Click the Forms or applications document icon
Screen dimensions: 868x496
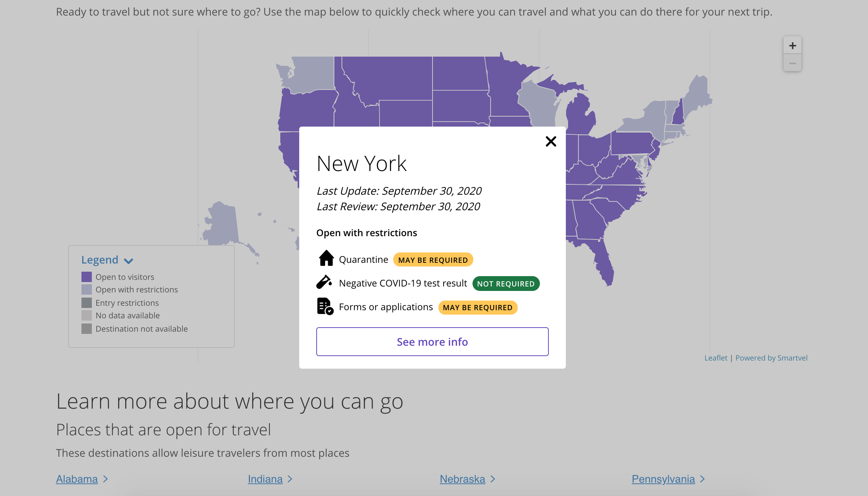(x=325, y=306)
